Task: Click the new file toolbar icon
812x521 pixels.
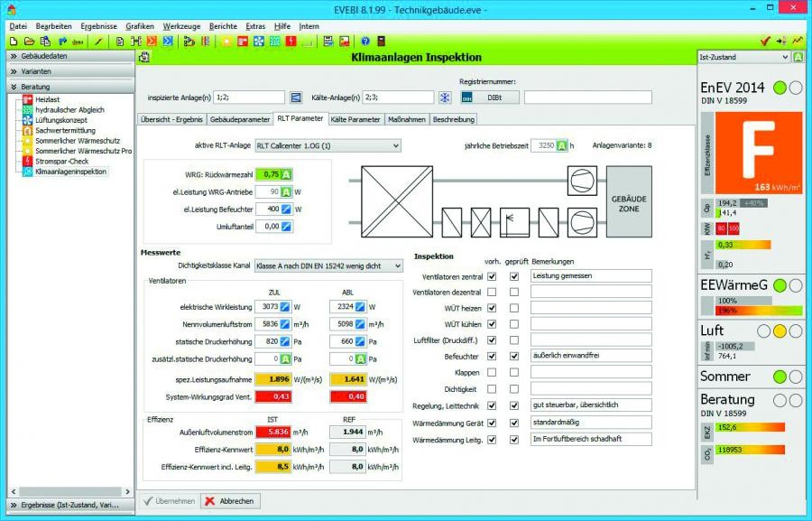Action: tap(14, 42)
